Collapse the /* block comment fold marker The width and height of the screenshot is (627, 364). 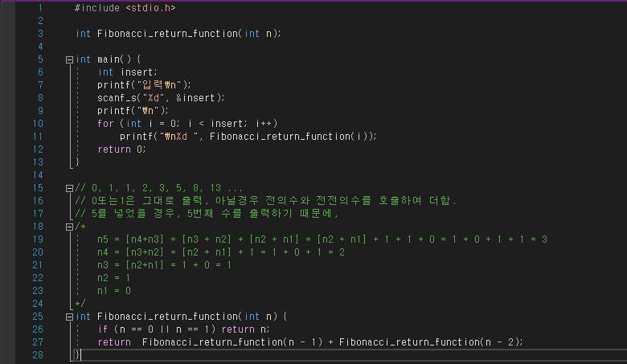(x=69, y=227)
